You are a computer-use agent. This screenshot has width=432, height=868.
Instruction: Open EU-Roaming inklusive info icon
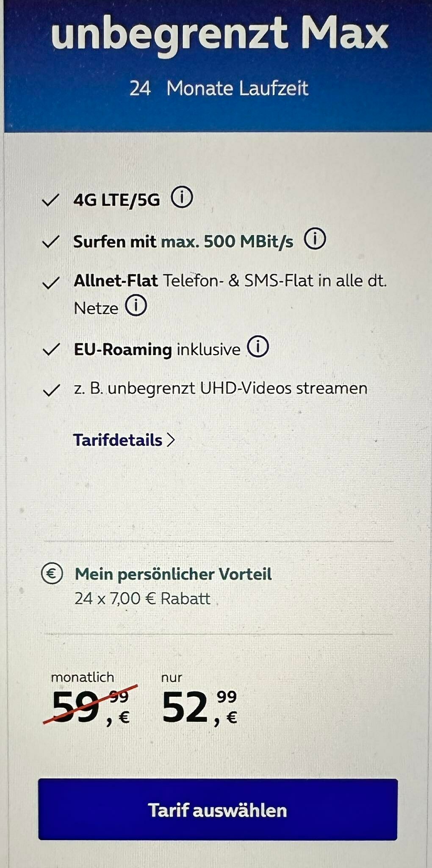pyautogui.click(x=258, y=347)
